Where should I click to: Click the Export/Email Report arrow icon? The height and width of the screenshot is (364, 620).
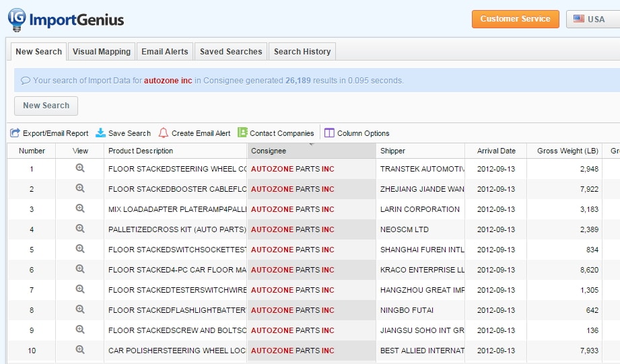[15, 133]
